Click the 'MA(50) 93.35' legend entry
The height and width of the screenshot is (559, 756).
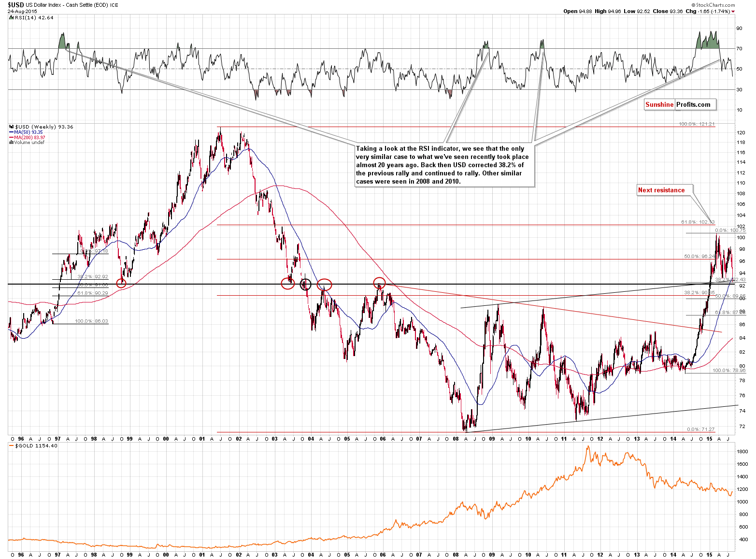[x=29, y=132]
